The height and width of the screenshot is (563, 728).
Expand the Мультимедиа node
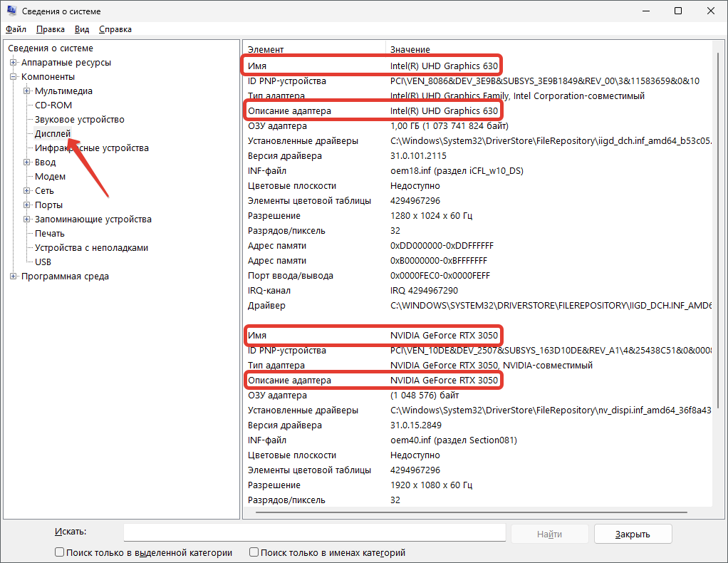click(27, 91)
